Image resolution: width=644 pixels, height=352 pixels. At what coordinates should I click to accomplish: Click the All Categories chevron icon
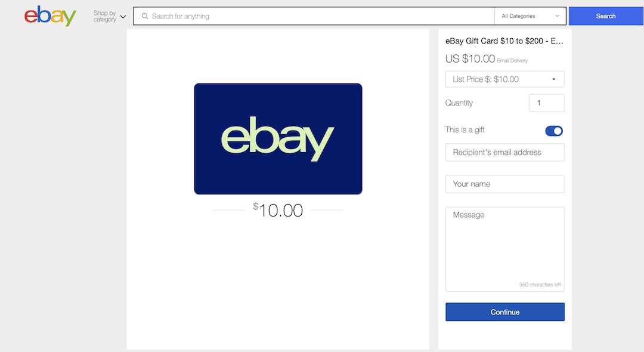coord(557,16)
